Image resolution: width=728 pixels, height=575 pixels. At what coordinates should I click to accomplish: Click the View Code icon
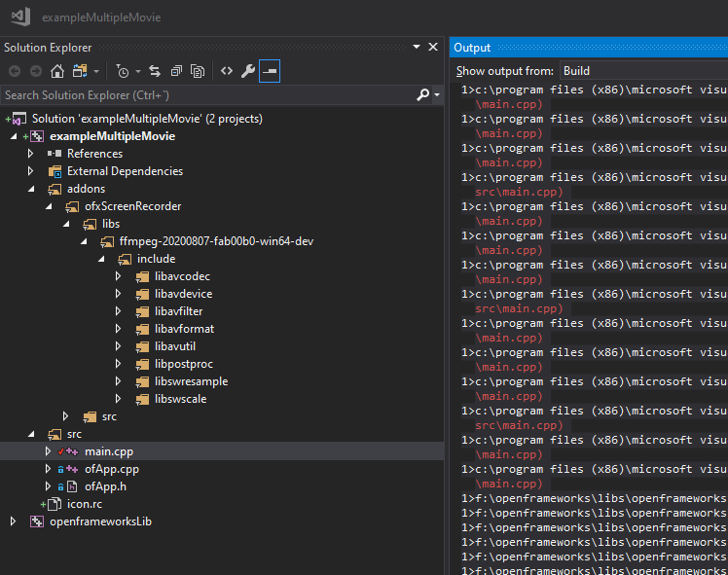(227, 71)
